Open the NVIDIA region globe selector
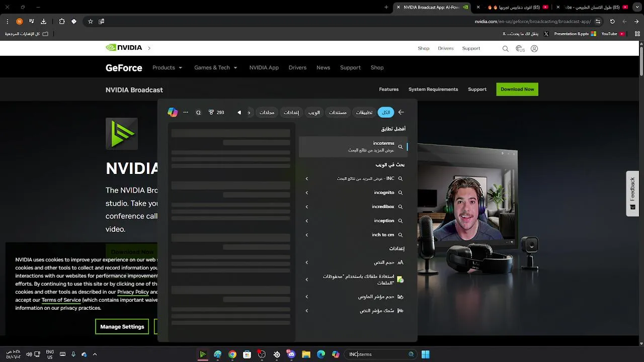 520,49
